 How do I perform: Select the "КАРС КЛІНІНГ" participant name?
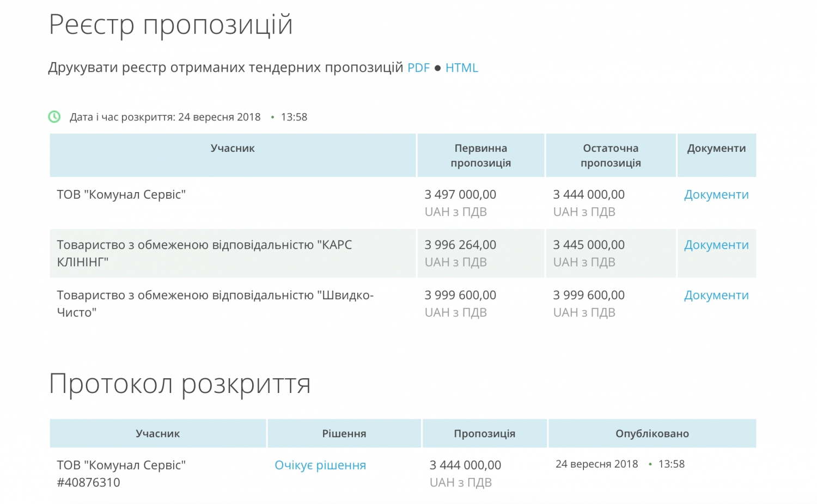point(204,253)
